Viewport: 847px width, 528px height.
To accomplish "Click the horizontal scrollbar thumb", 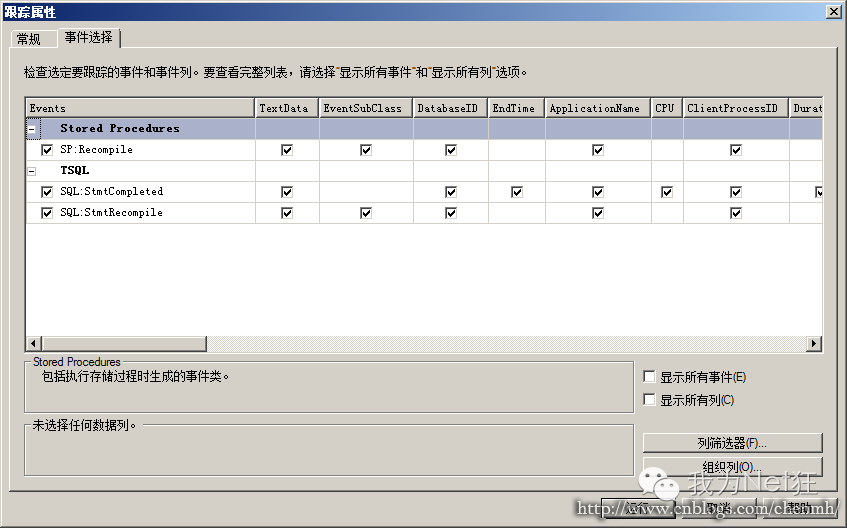I will pos(124,343).
